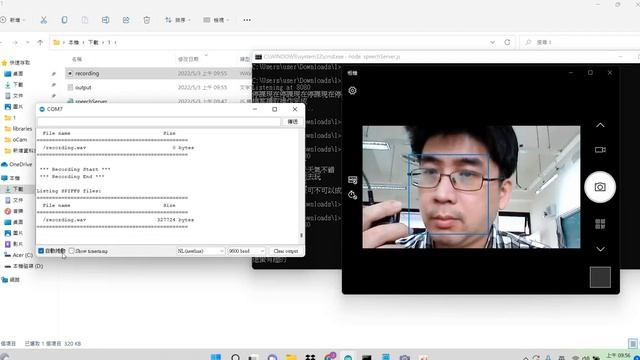Click the Name column header in Explorer
Viewport: 640px width, 360px height.
[77, 59]
